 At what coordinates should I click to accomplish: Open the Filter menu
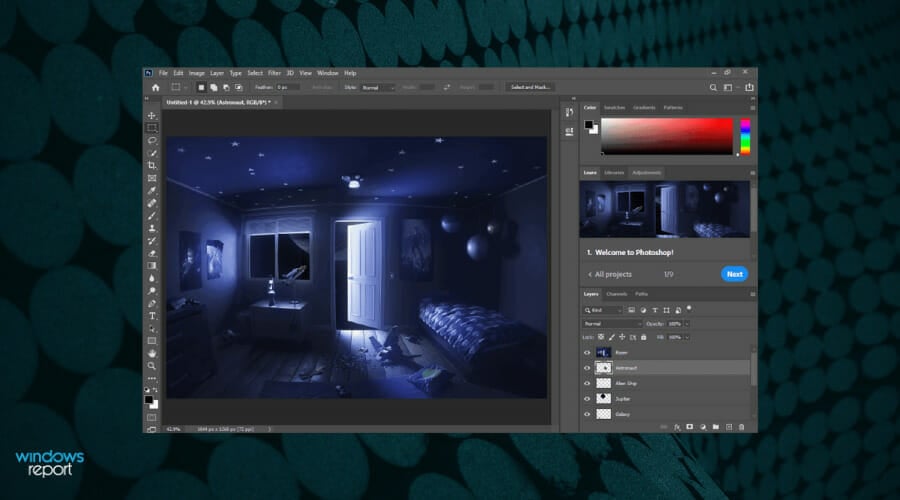(274, 73)
